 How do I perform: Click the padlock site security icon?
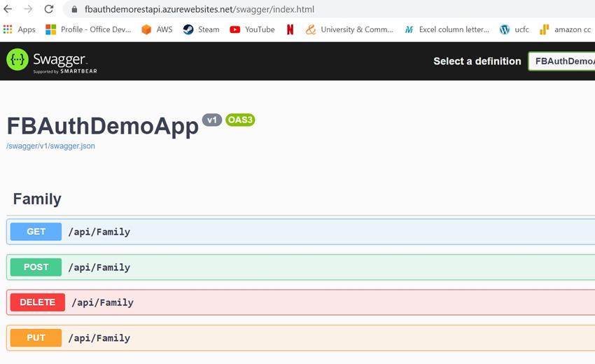tap(74, 9)
